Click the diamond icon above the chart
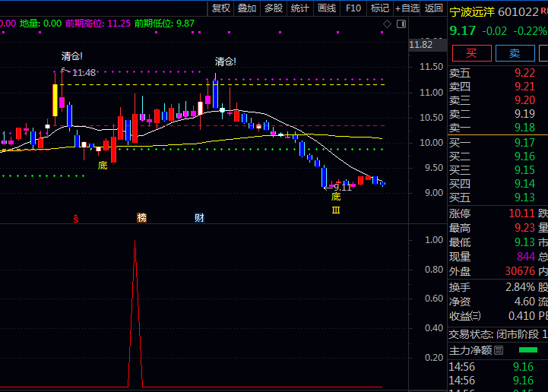Viewport: 548px width, 392px height. 387,24
